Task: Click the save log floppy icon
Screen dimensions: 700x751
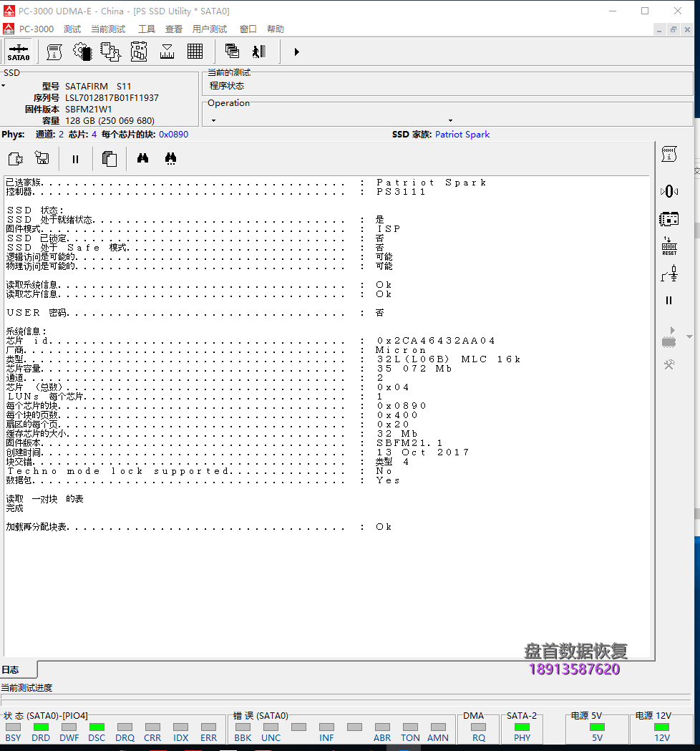Action: [42, 158]
